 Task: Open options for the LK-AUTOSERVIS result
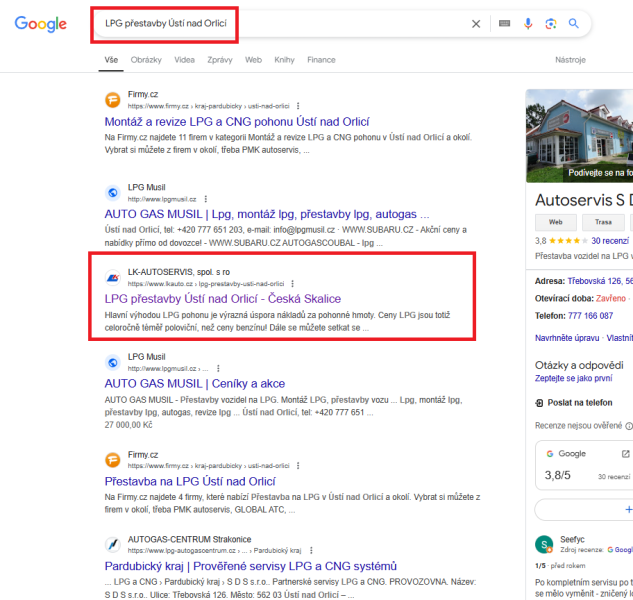[293, 284]
